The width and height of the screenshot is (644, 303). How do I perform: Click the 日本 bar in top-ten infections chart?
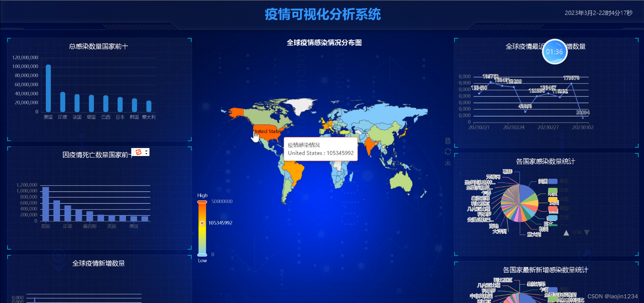(x=120, y=104)
